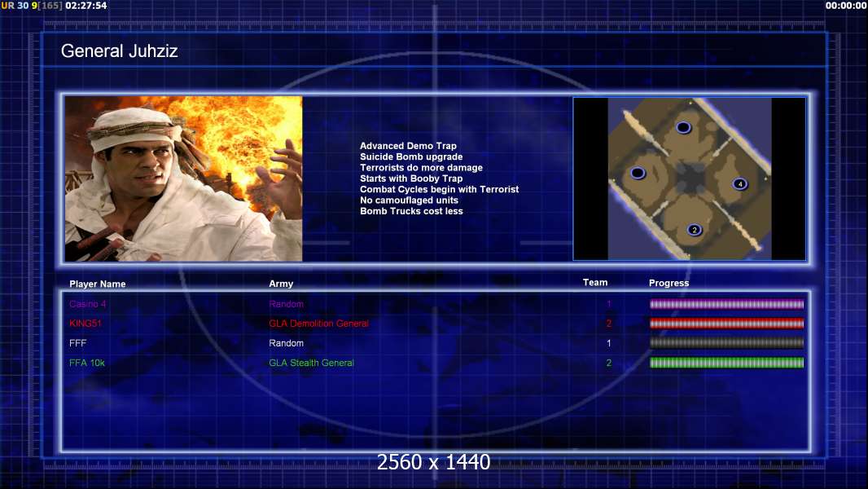This screenshot has height=489, width=868.
Task: Click team number in FFA 10k row
Action: [x=609, y=363]
